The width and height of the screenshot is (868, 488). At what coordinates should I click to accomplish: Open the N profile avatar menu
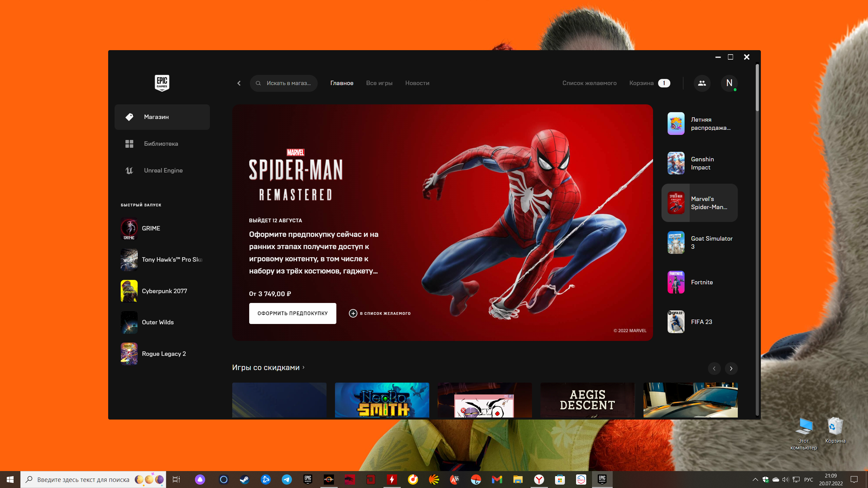[729, 83]
